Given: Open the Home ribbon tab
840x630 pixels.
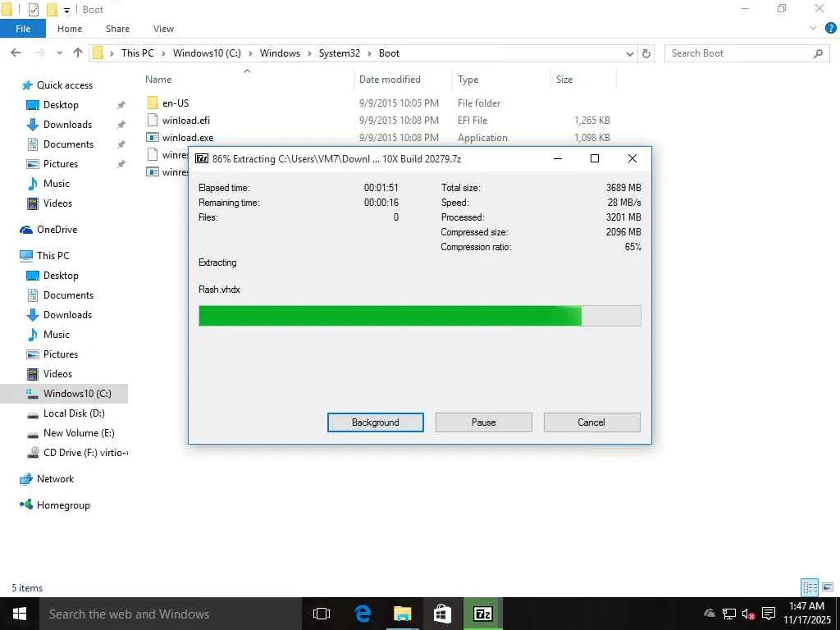Looking at the screenshot, I should pyautogui.click(x=70, y=29).
